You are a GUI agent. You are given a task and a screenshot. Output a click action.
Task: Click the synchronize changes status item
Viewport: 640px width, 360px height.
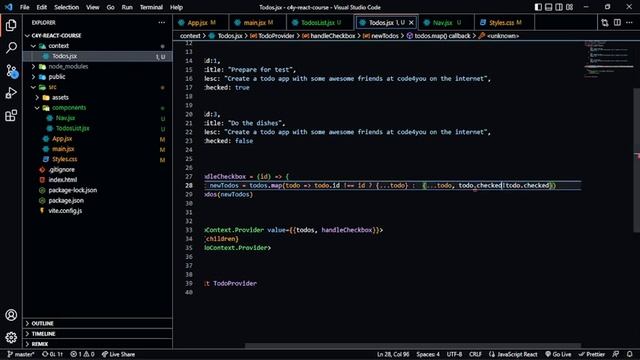coord(53,354)
